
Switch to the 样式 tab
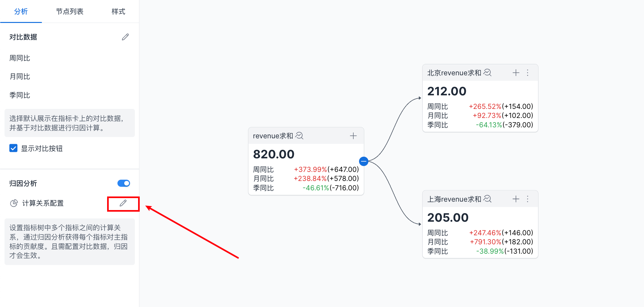118,12
